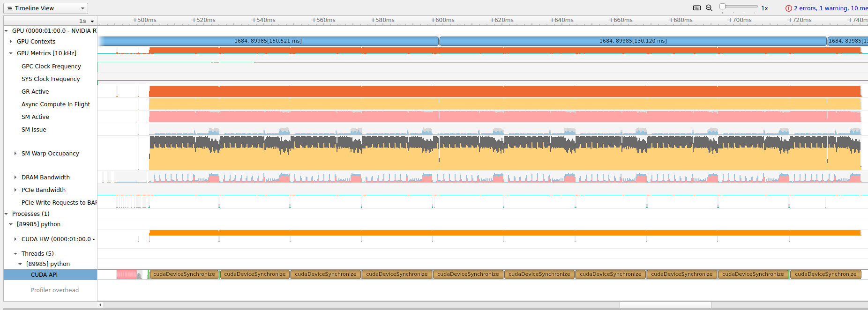Open the 1s time scale dropdown arrow
Viewport: 868px width, 310px height.
92,21
